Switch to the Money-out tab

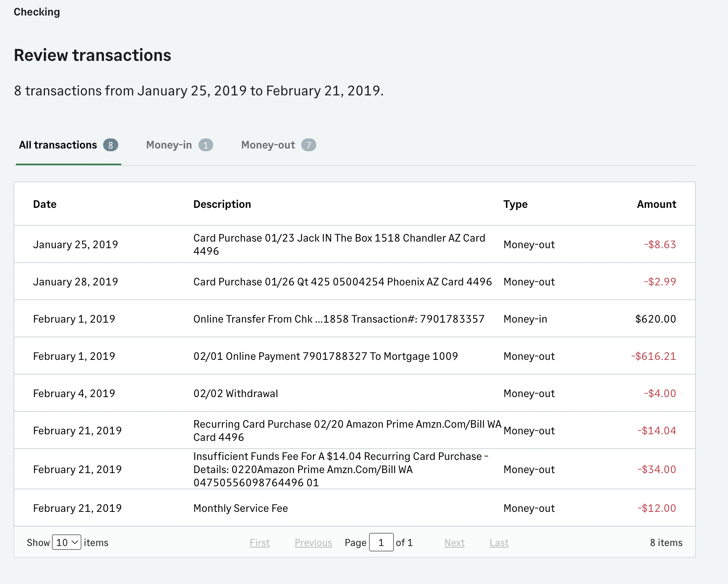268,145
